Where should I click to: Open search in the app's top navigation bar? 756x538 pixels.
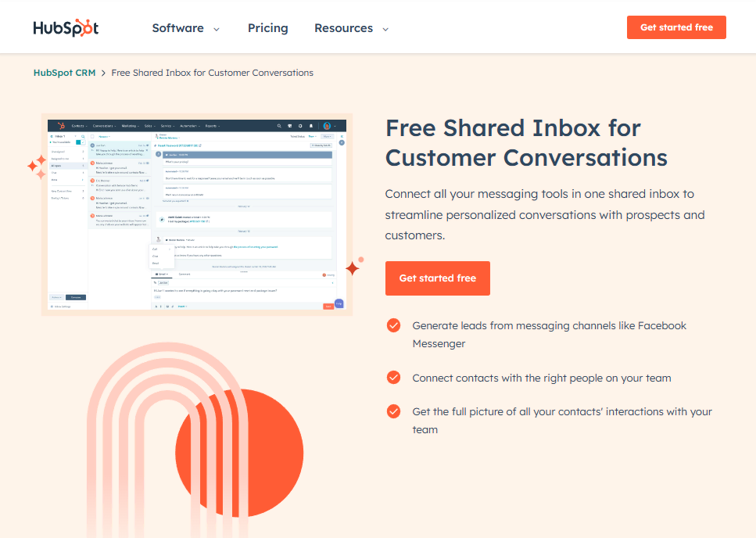coord(278,126)
